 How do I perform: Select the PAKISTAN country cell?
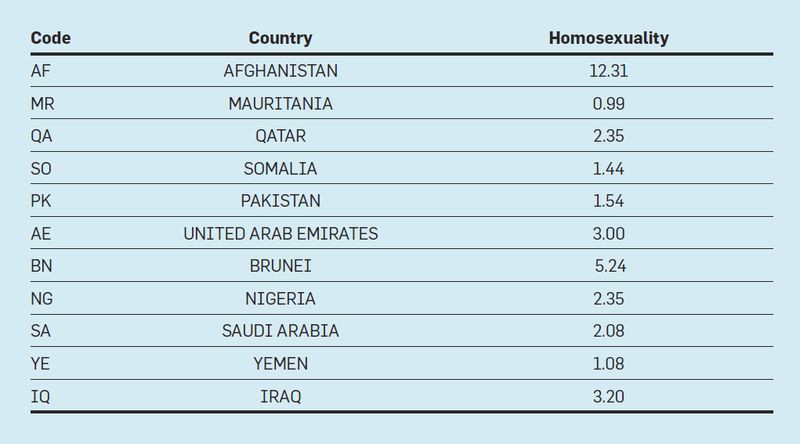(281, 201)
